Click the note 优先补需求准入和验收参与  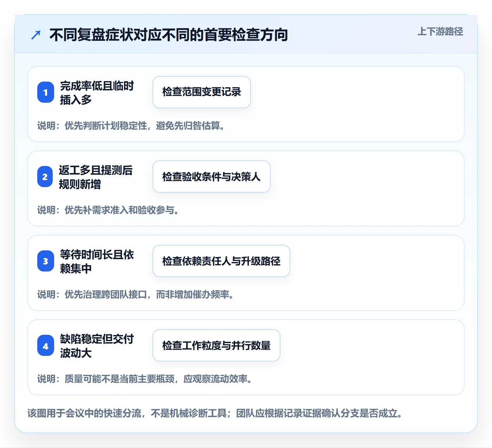[x=109, y=210]
